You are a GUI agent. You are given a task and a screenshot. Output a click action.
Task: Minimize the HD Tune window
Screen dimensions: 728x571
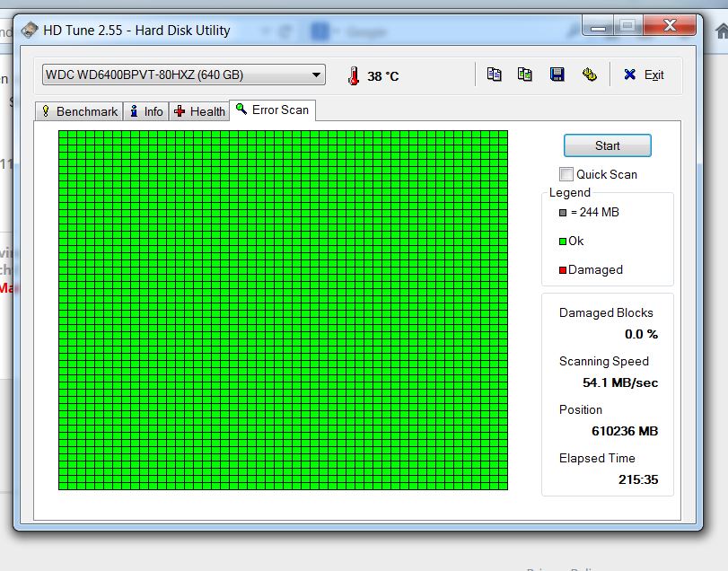click(x=598, y=25)
